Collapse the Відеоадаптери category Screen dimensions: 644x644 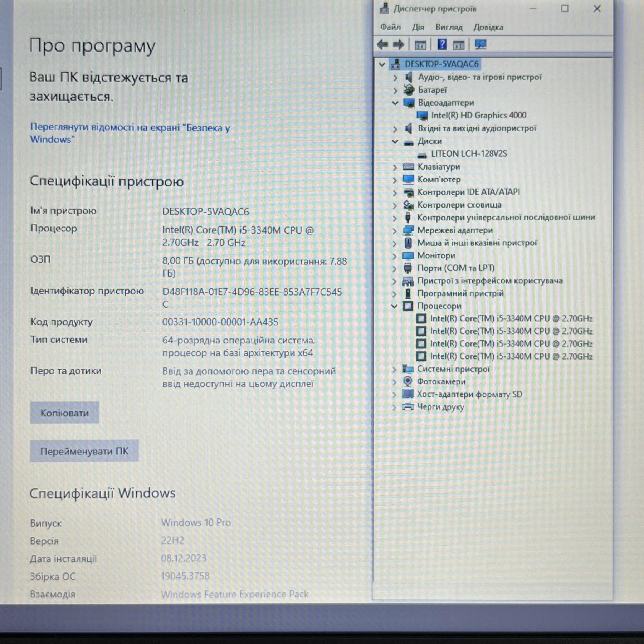click(395, 103)
